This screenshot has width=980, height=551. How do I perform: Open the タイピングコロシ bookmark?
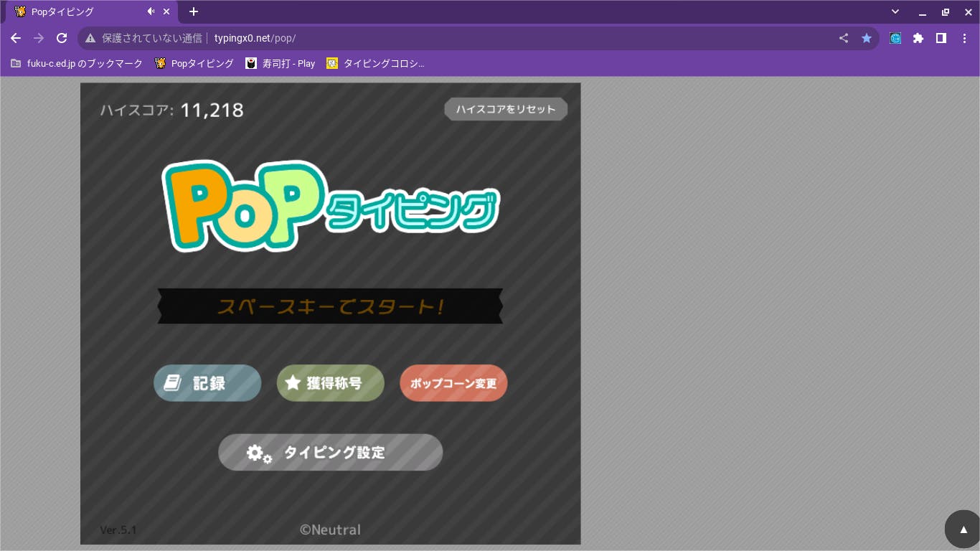point(375,63)
